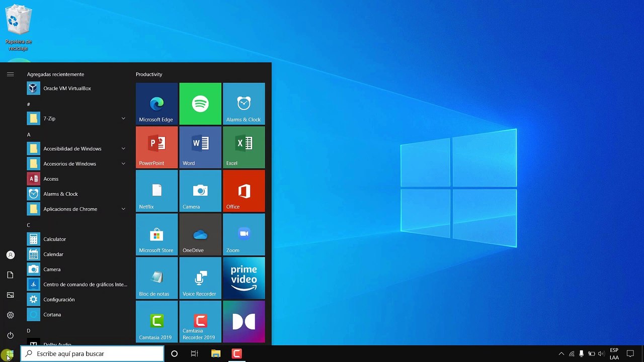The height and width of the screenshot is (362, 644).
Task: Open Oracle VM VirtualBox from the app list
Action: click(77, 88)
